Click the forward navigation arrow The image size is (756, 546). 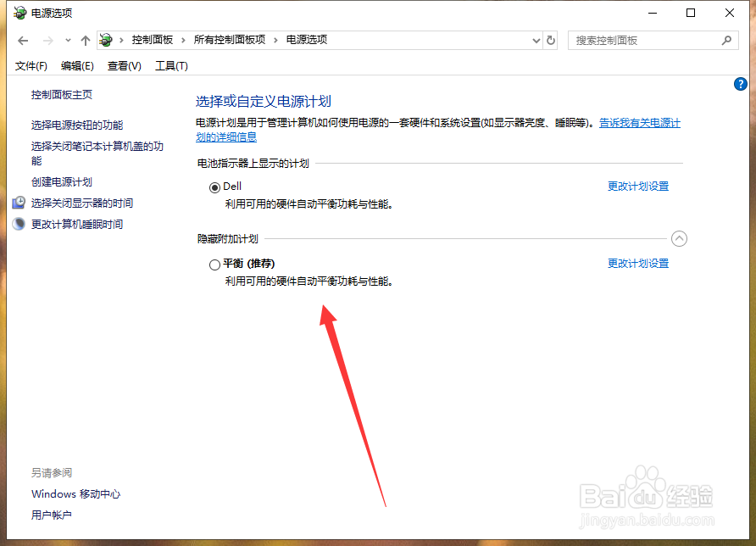point(47,41)
